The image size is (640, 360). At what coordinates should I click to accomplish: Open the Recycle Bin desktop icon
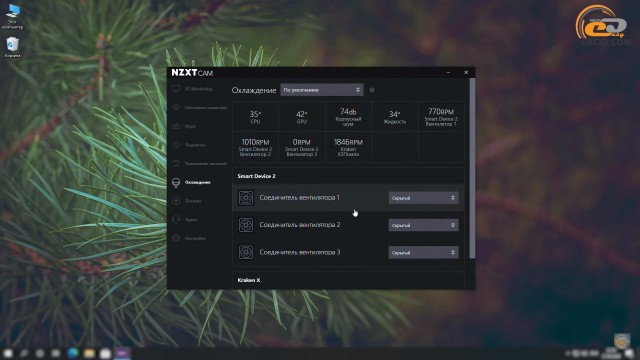point(13,47)
